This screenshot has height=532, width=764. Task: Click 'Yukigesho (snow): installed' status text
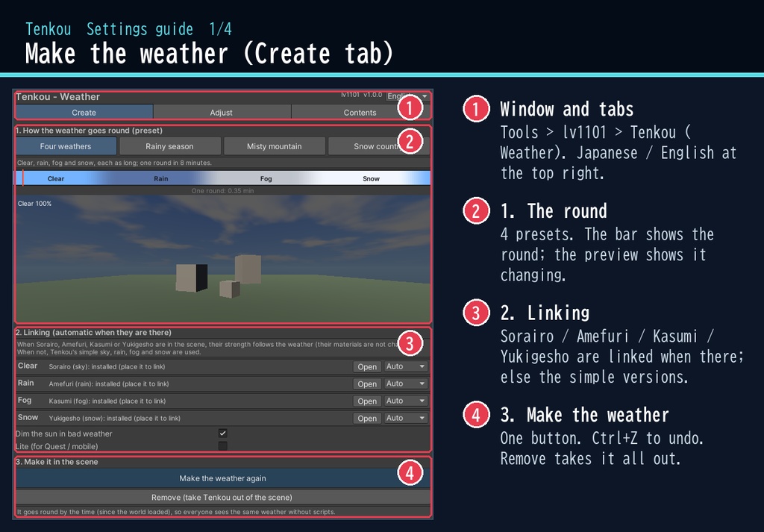(114, 418)
